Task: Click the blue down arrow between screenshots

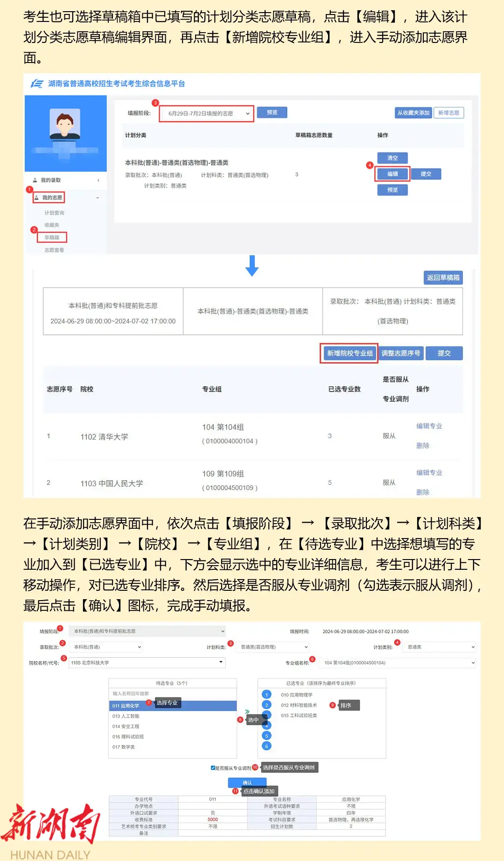Action: tap(252, 266)
